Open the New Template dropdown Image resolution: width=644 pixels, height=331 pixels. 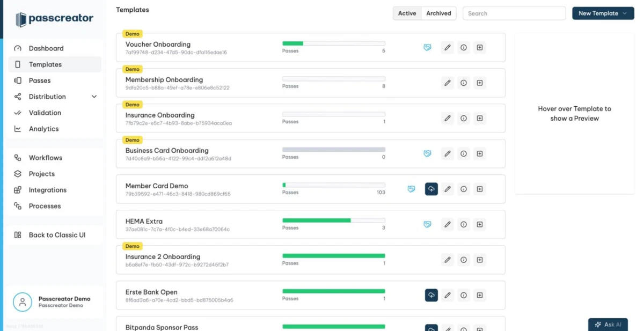click(603, 13)
